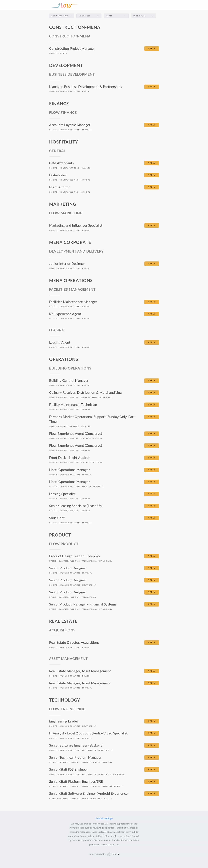
Task: Open Real Estate Director, Acquisitions listing
Action: (x=74, y=643)
